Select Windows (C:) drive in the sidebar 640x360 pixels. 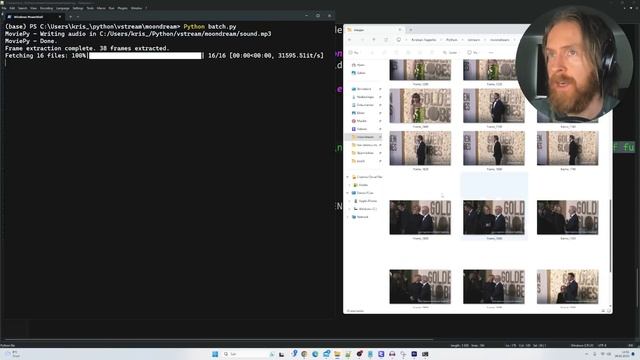[x=365, y=209]
